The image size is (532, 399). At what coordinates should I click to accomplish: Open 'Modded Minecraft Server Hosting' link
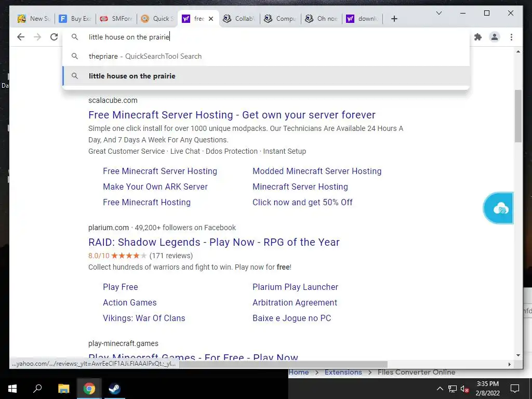(317, 171)
